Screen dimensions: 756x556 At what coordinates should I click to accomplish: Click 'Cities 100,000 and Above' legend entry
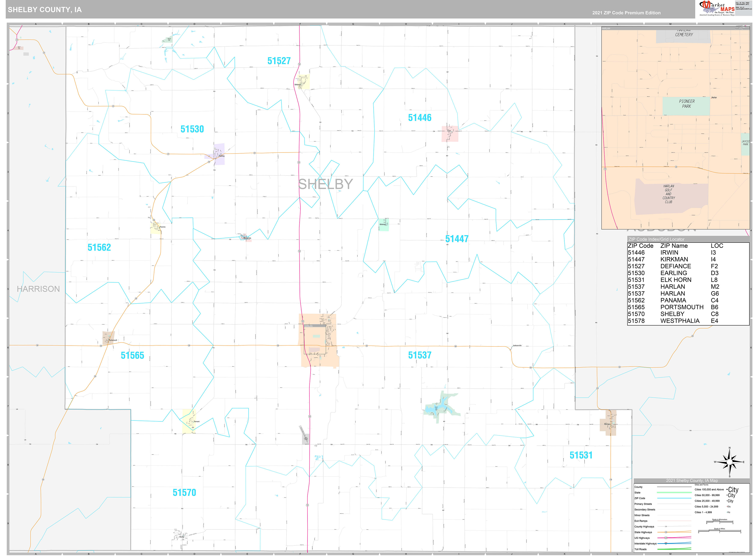[717, 490]
